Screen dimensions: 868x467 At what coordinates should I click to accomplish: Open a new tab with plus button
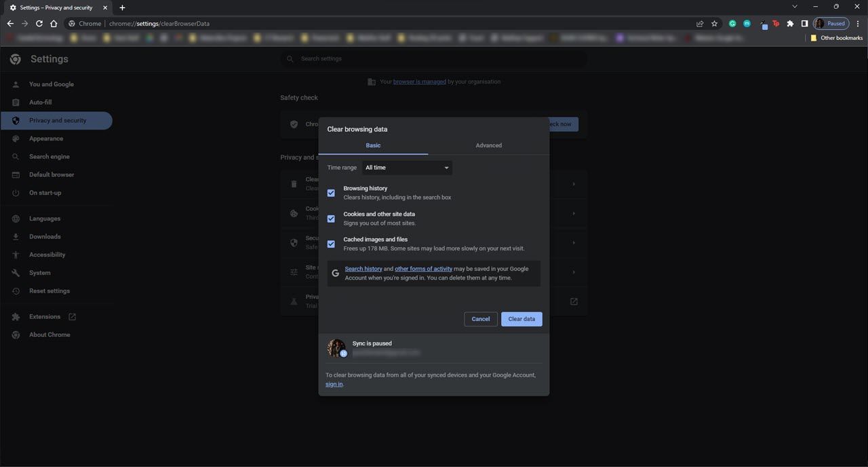click(122, 7)
